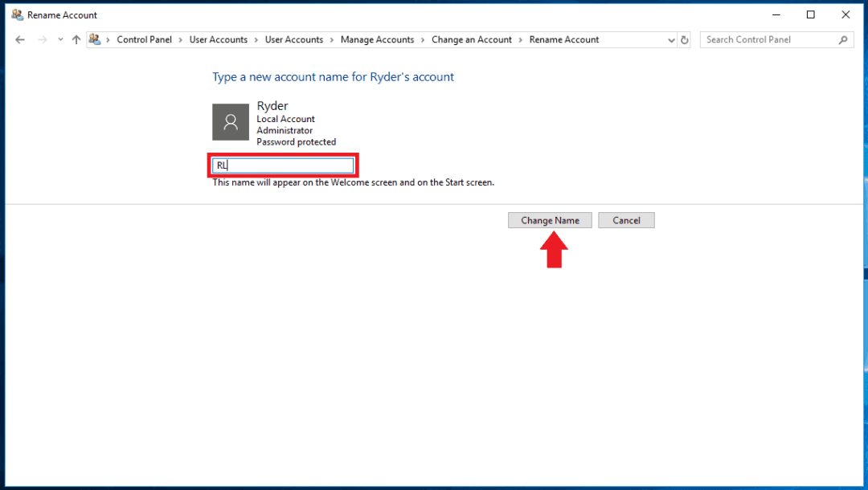This screenshot has width=868, height=490.
Task: Expand the address bar history dropdown
Action: pos(671,40)
